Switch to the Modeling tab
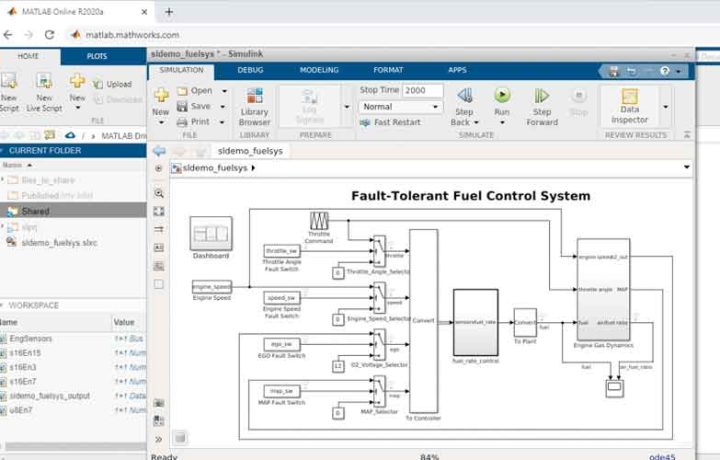The width and height of the screenshot is (720, 460). (x=319, y=70)
